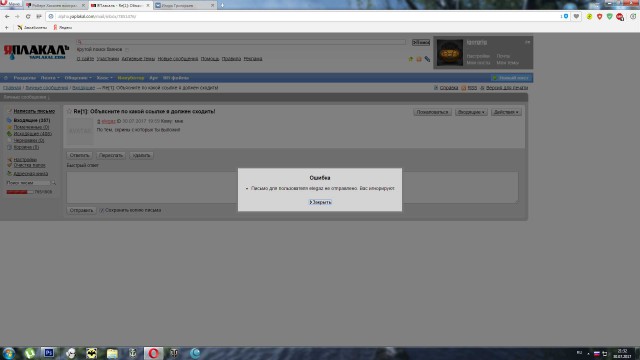Open the Исходящие folder
The width and height of the screenshot is (640, 360).
33,134
